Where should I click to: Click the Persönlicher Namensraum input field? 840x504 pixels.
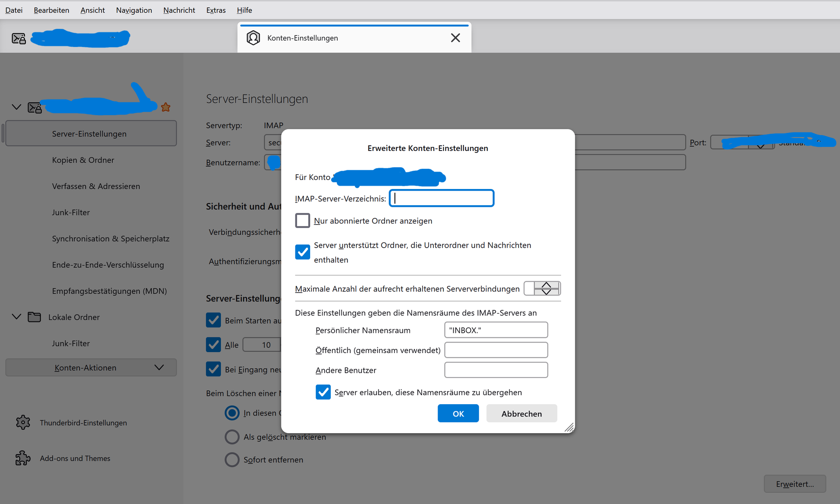click(496, 330)
